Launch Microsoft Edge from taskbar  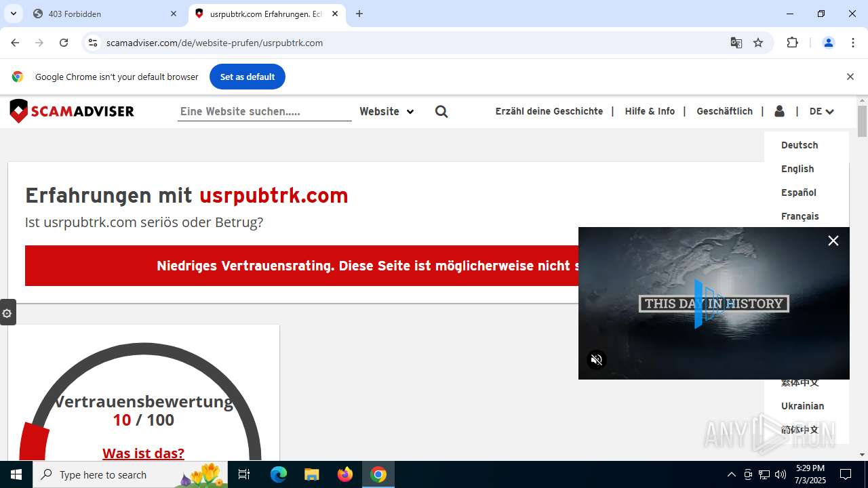279,474
